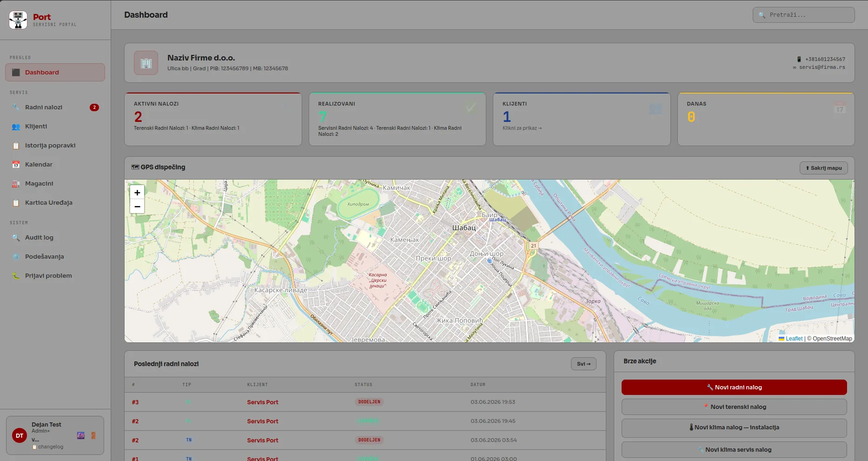Click the Audit log magnifier icon
The width and height of the screenshot is (868, 461).
(x=16, y=238)
